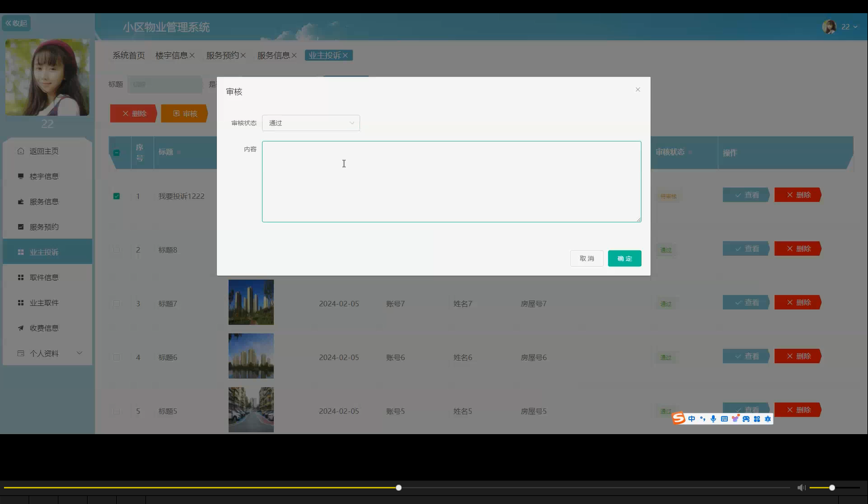
Task: Open the 审核状态 dropdown showing 通过
Action: [x=310, y=123]
